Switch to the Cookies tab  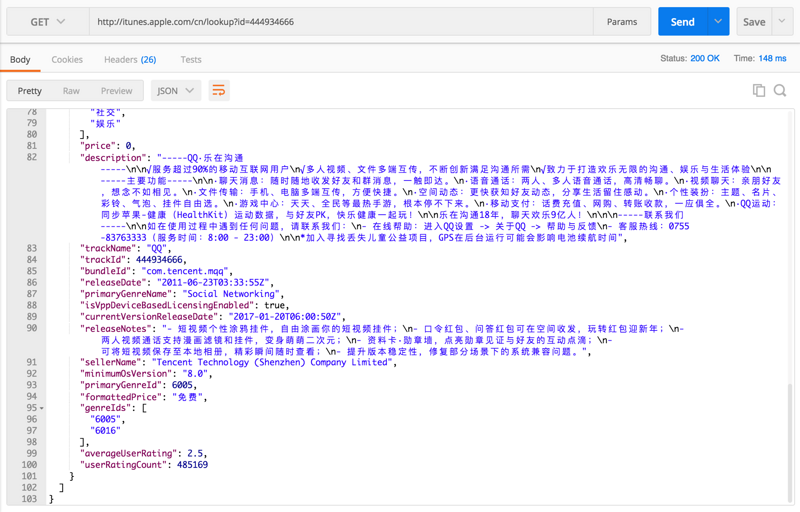point(67,60)
